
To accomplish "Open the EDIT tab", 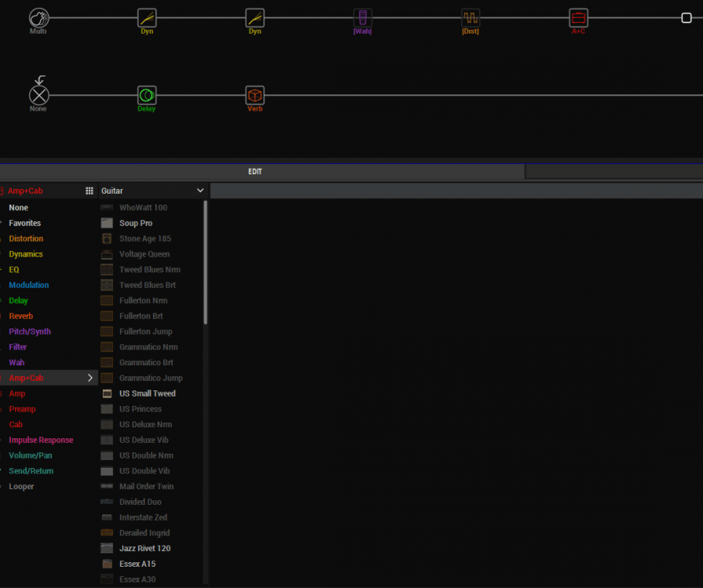I will [x=255, y=172].
